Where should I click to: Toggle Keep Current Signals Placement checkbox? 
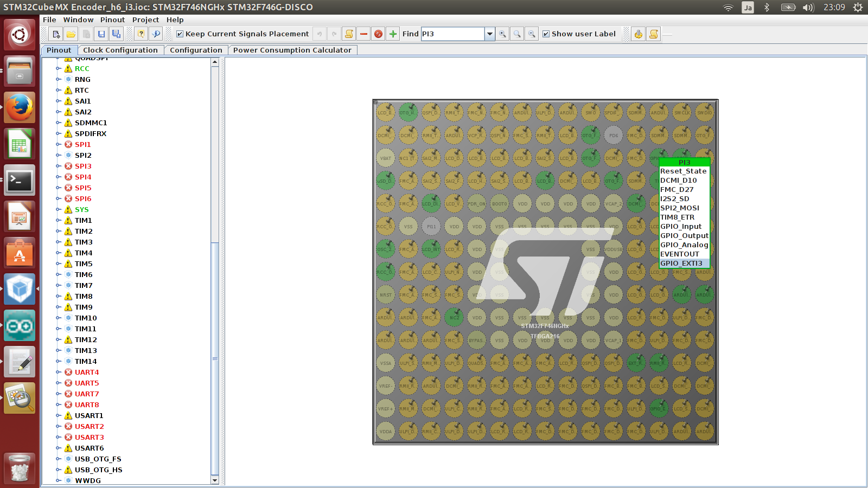coord(180,34)
